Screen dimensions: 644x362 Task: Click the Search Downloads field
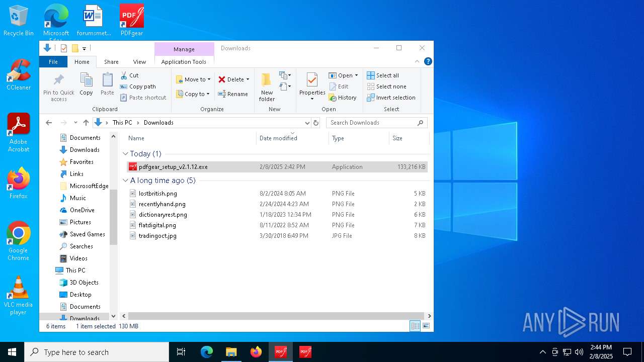pyautogui.click(x=377, y=123)
